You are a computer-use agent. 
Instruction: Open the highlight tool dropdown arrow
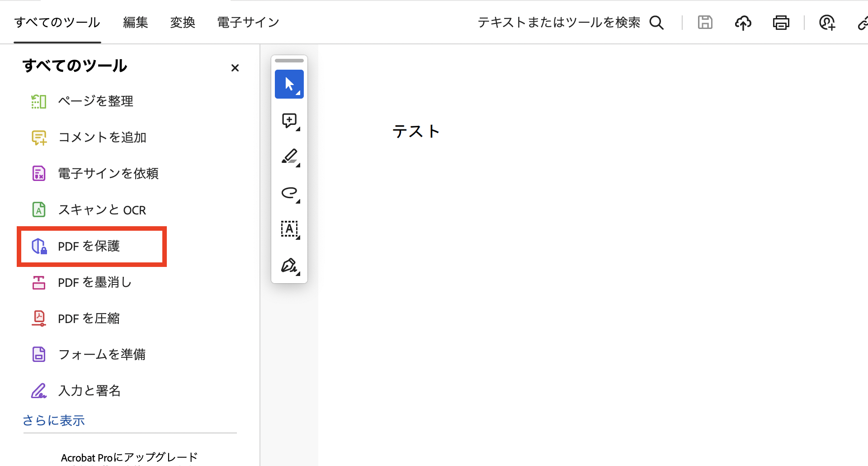click(x=298, y=166)
